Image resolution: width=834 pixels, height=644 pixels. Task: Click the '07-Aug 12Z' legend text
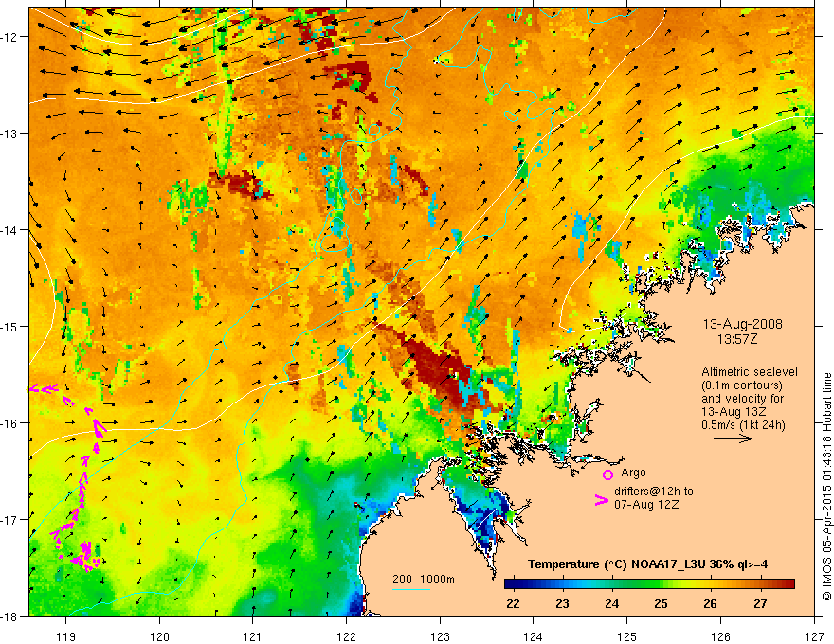[x=646, y=505]
